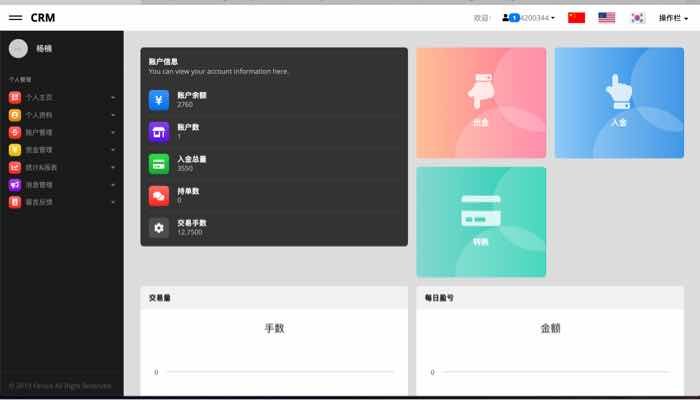Screen dimensions: 700x400
Task: Click the credit card icon in 转账 card
Action: coord(481,210)
